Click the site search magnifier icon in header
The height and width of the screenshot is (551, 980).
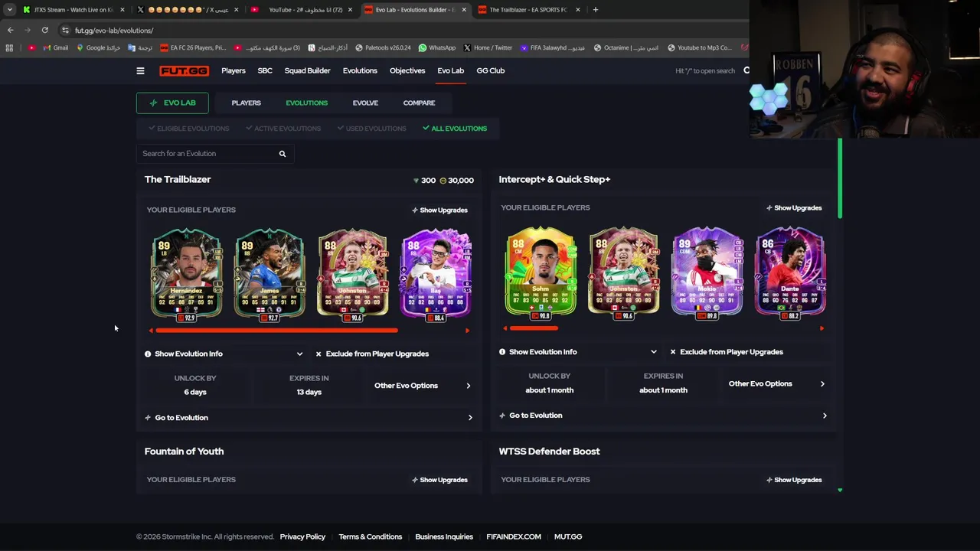click(746, 70)
